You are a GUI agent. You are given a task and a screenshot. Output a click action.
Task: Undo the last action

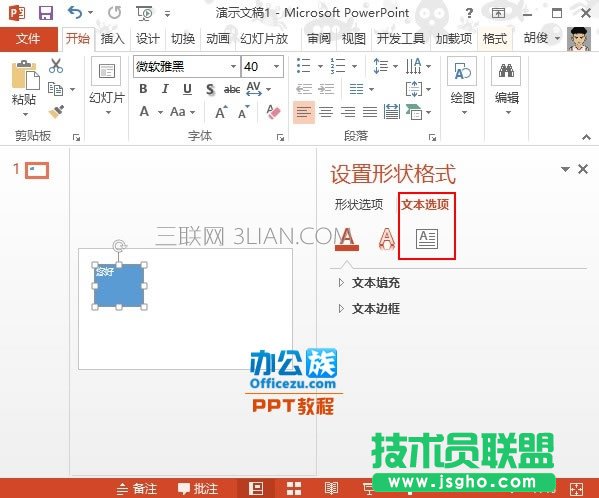click(75, 13)
